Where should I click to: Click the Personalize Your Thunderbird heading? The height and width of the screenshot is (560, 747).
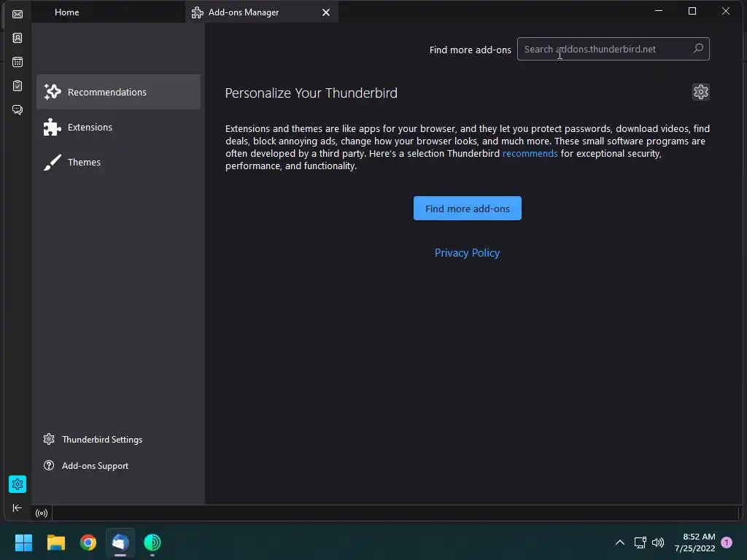pyautogui.click(x=311, y=93)
